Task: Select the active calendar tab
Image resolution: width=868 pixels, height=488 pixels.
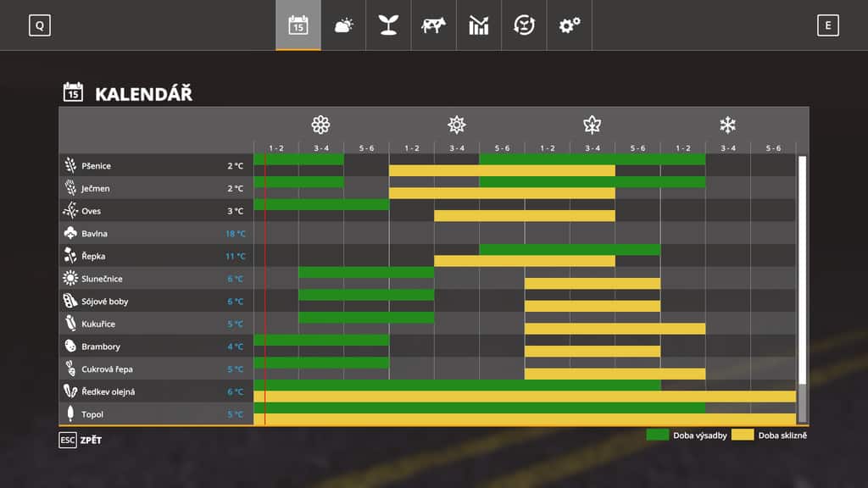Action: (298, 25)
